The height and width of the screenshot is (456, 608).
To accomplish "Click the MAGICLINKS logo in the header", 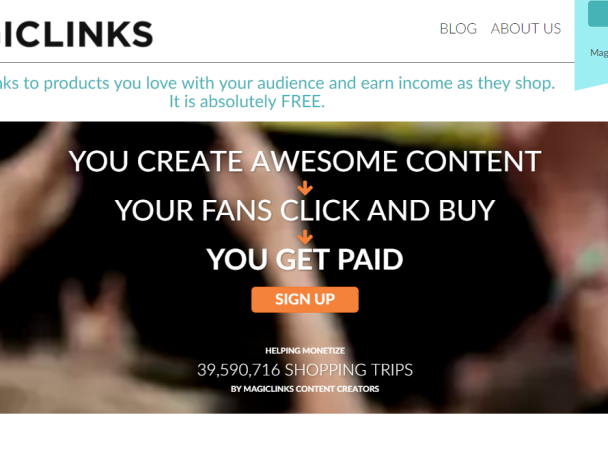I will [76, 34].
